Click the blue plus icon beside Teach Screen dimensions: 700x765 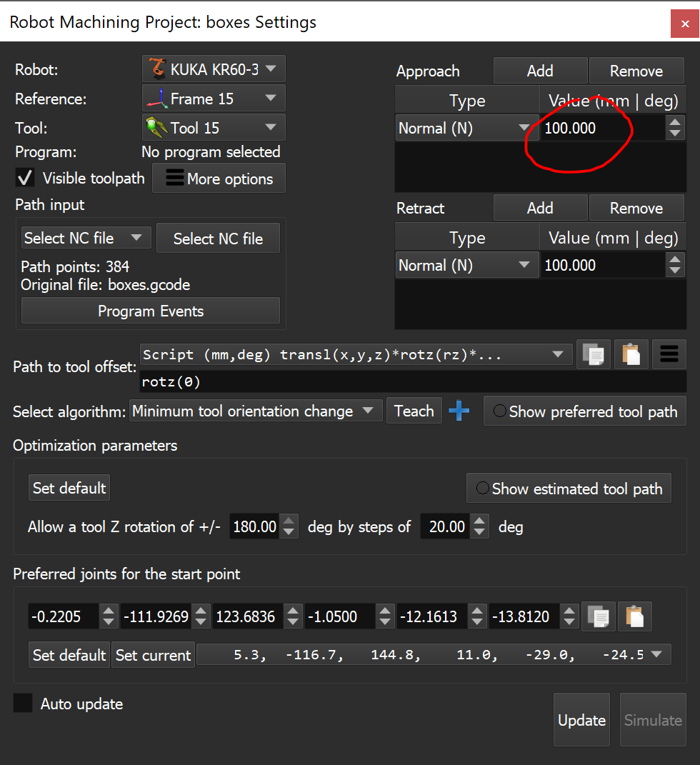pos(459,411)
